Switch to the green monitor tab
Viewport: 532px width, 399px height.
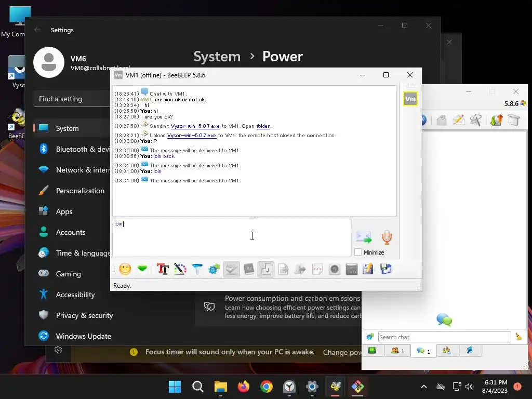pos(373,351)
